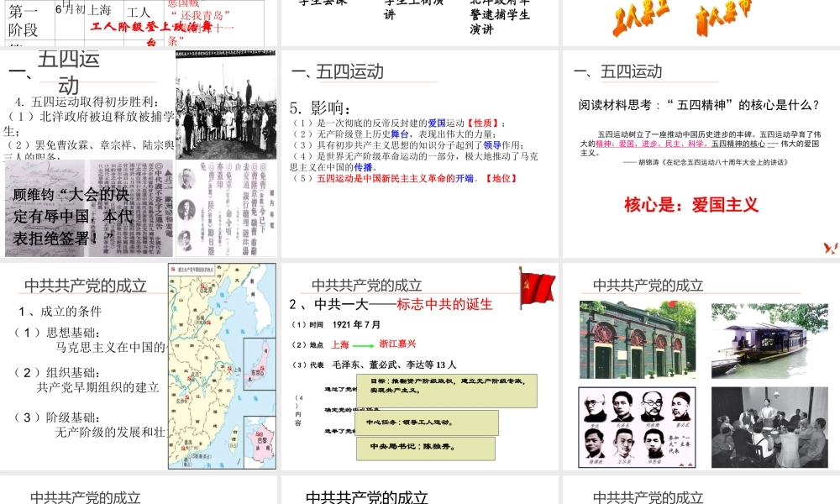Open the slide listing 成立的条件

(139, 366)
